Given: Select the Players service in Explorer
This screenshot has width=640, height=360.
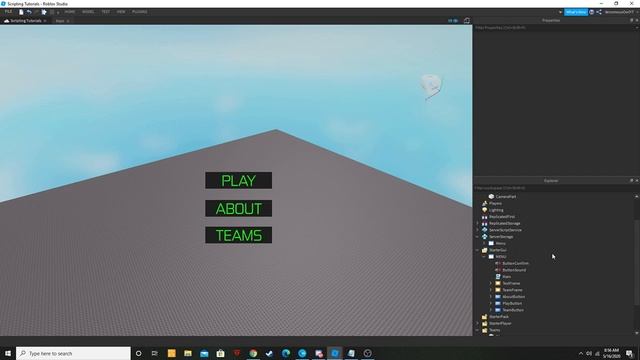Looking at the screenshot, I should point(495,203).
